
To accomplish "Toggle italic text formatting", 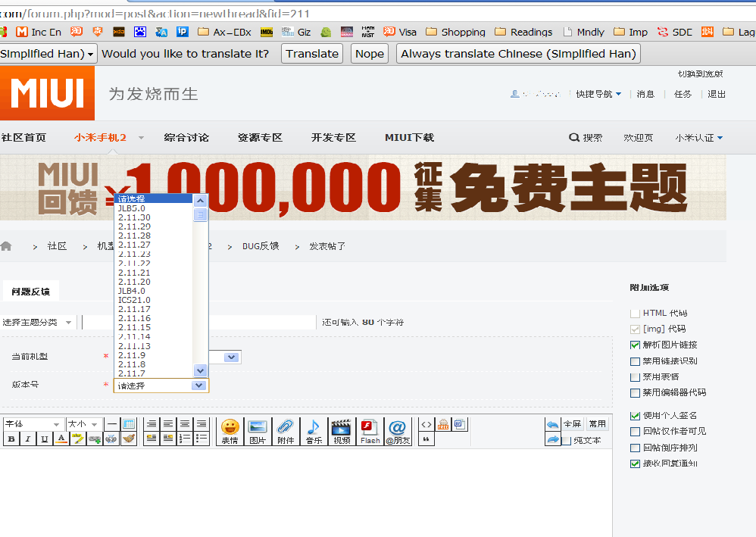I will click(28, 439).
